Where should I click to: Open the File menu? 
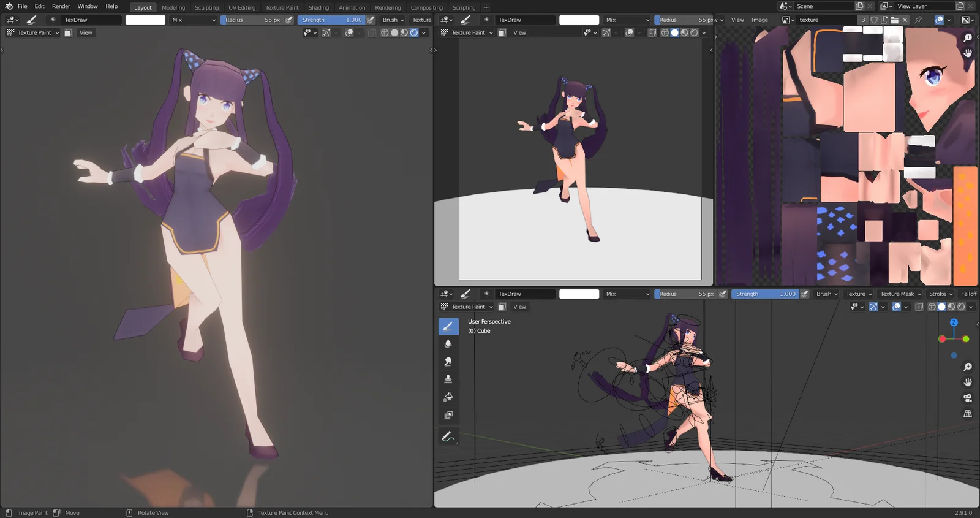23,6
